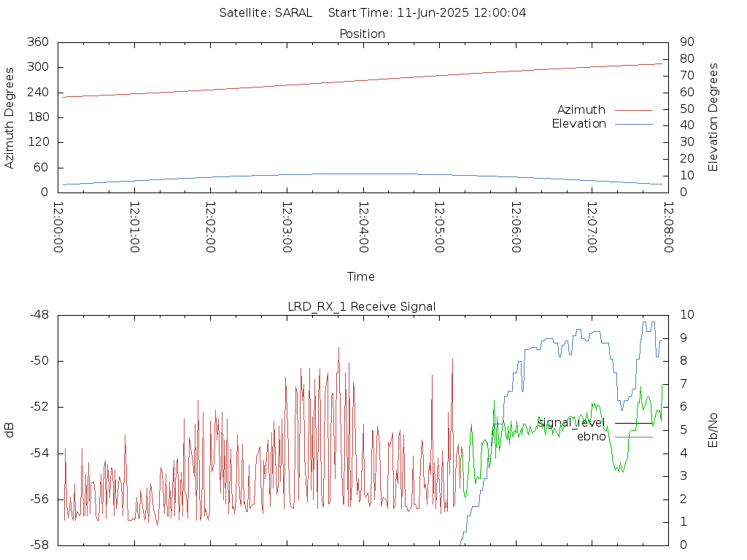Click the 'Elevation Degrees' axis label

[x=713, y=117]
